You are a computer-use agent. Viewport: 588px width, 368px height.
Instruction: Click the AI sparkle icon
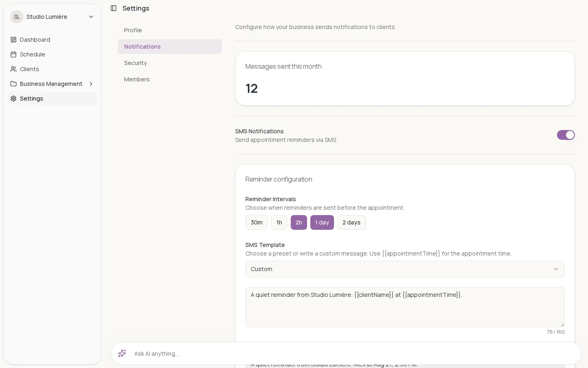pos(122,353)
